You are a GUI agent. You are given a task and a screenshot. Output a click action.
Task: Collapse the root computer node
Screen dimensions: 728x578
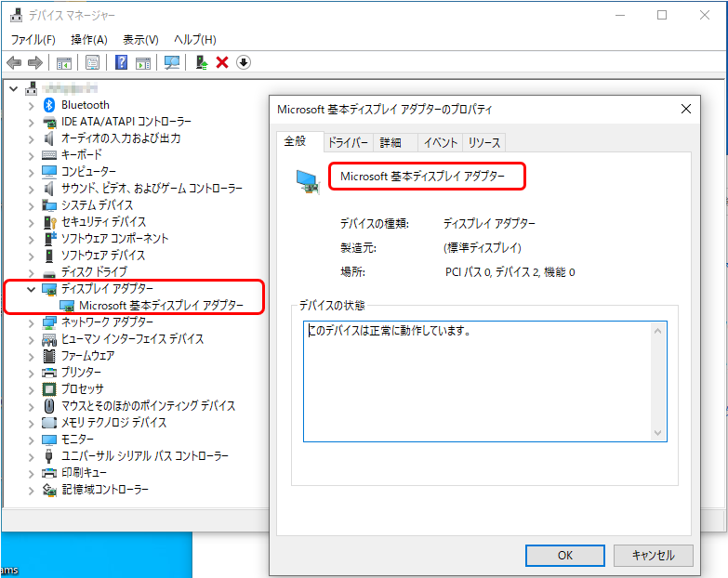click(13, 88)
